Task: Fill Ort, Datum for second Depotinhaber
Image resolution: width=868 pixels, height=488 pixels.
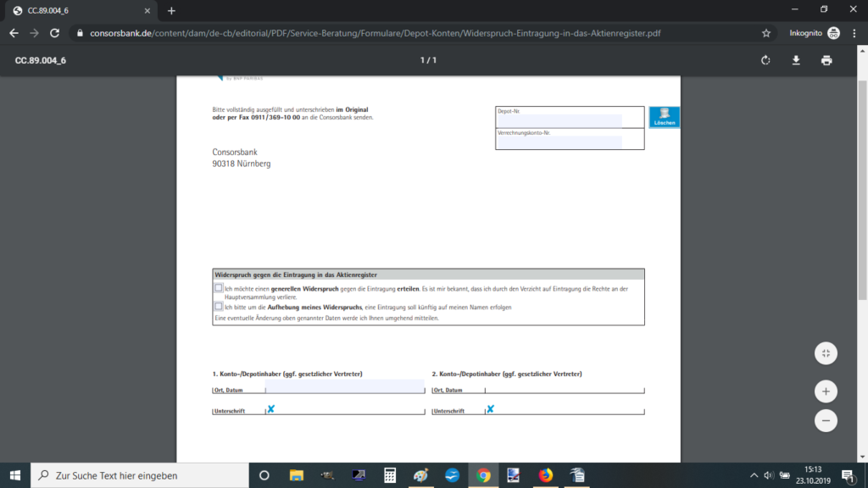Action: [565, 388]
